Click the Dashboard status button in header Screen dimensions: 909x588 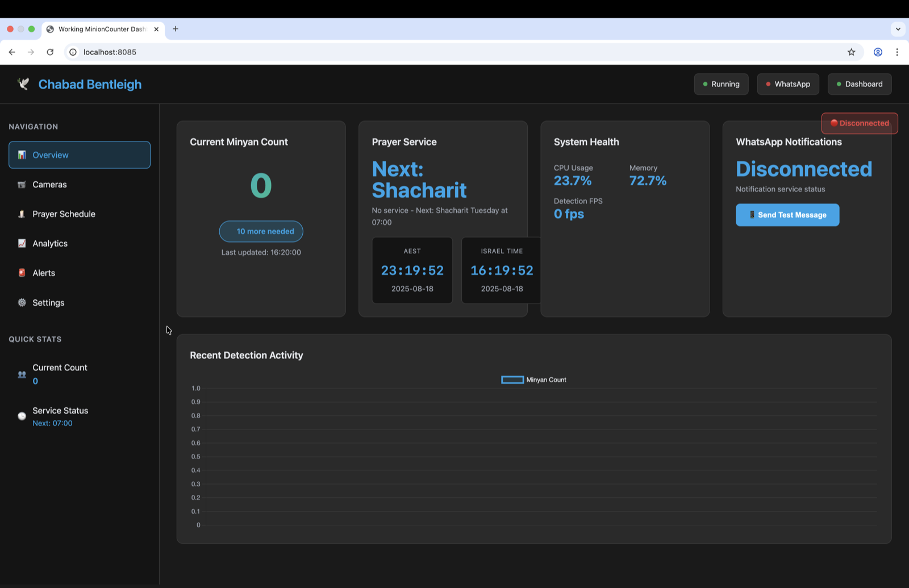[859, 84]
